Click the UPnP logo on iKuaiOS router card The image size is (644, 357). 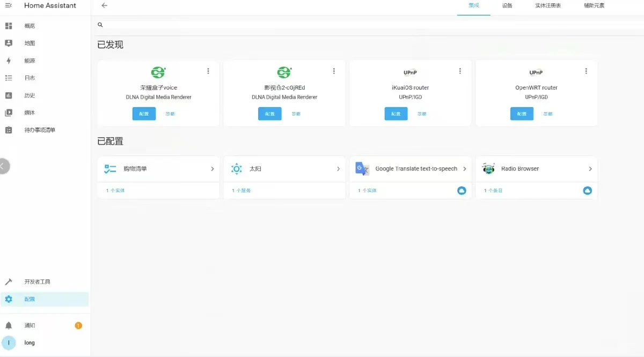(410, 72)
